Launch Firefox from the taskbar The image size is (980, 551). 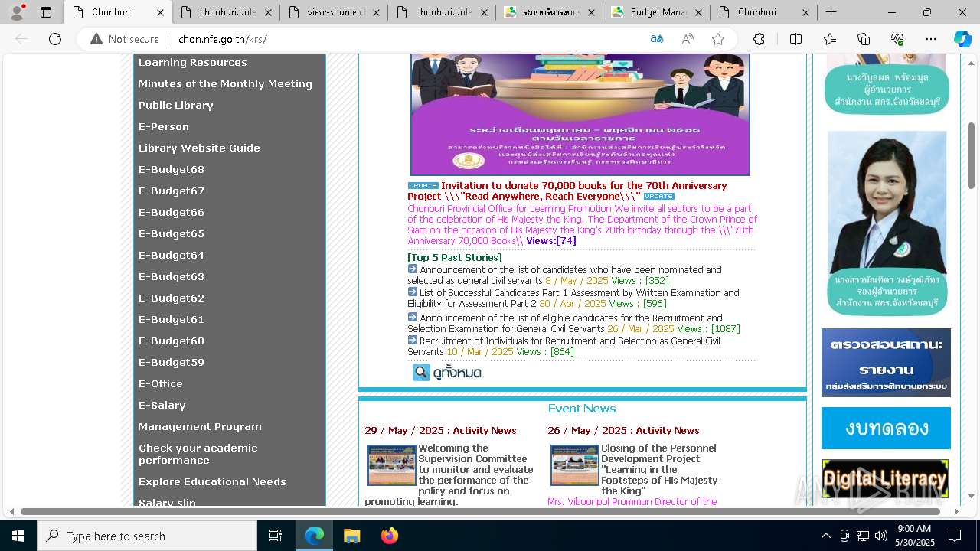pos(390,536)
